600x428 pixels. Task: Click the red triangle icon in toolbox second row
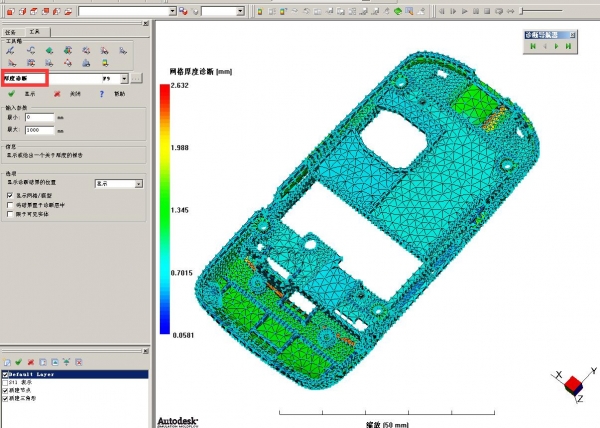coord(68,63)
